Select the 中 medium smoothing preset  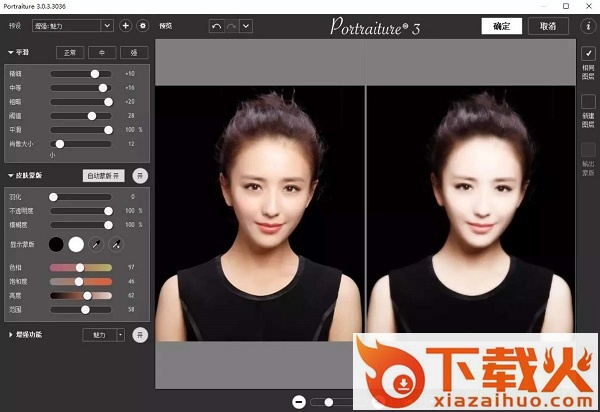click(102, 52)
